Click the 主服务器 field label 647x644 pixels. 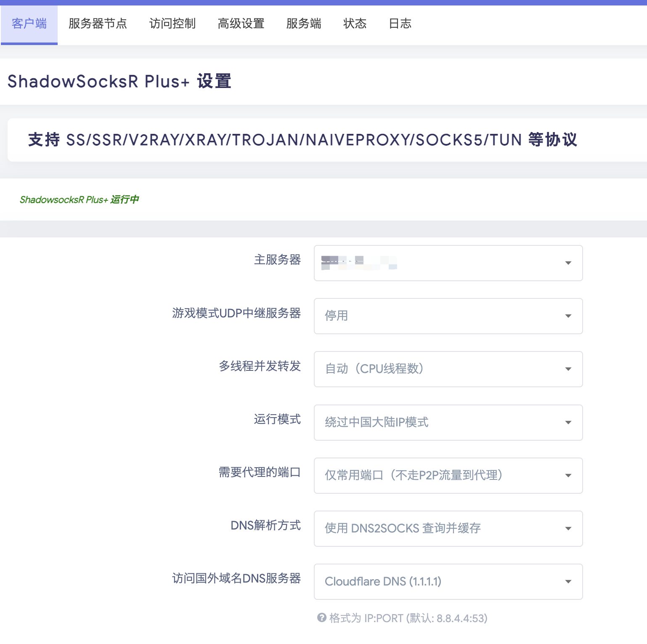[x=277, y=260]
